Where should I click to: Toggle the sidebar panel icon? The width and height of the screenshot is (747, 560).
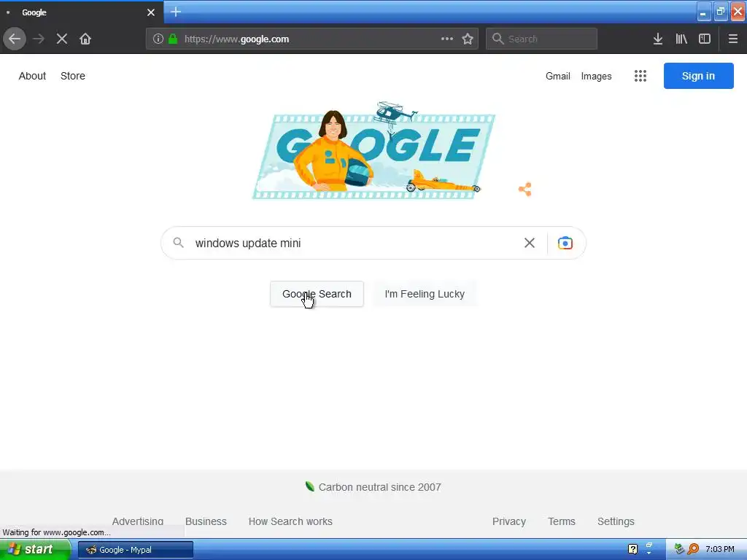[705, 39]
